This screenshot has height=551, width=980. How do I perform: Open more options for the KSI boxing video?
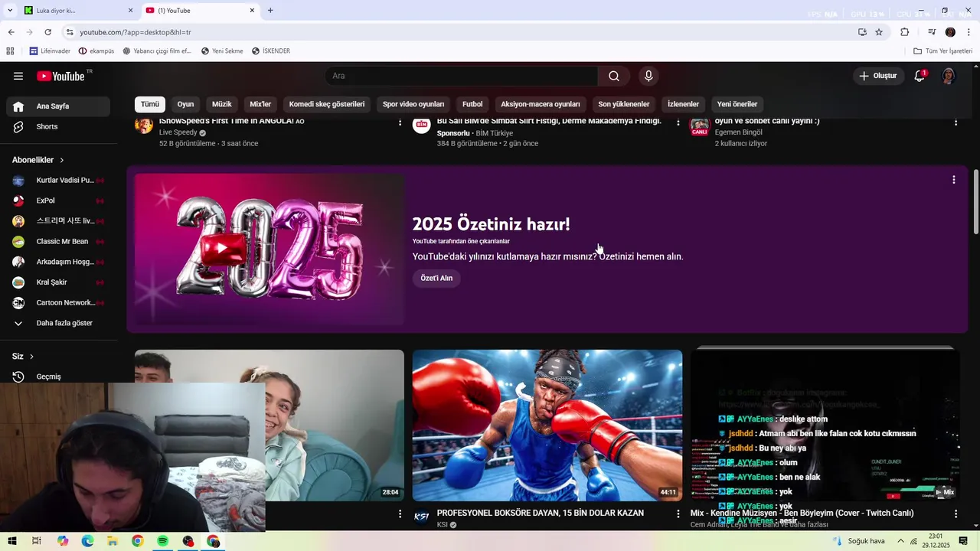678,514
